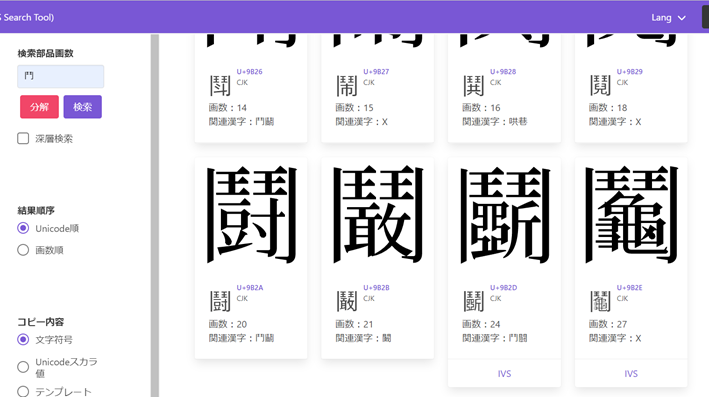This screenshot has height=397, width=709.
Task: Click small character next to U+9B2E
Action: click(x=600, y=302)
